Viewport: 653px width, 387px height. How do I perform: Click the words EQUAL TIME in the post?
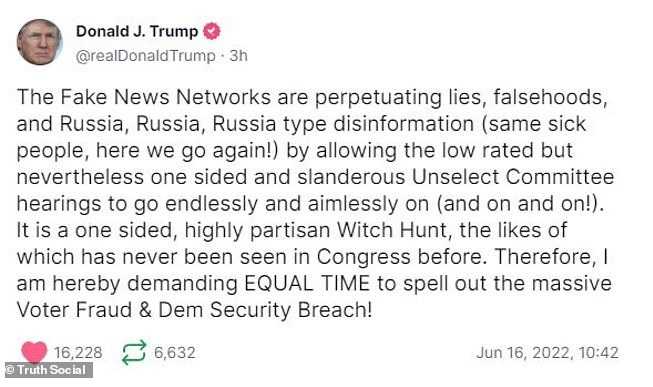[307, 284]
